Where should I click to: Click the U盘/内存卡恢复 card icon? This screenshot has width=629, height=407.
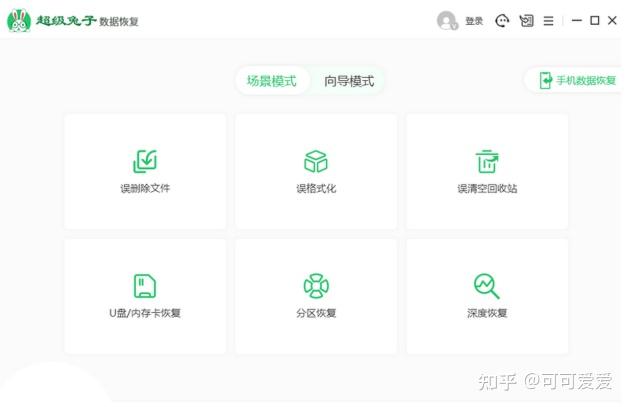pos(145,286)
